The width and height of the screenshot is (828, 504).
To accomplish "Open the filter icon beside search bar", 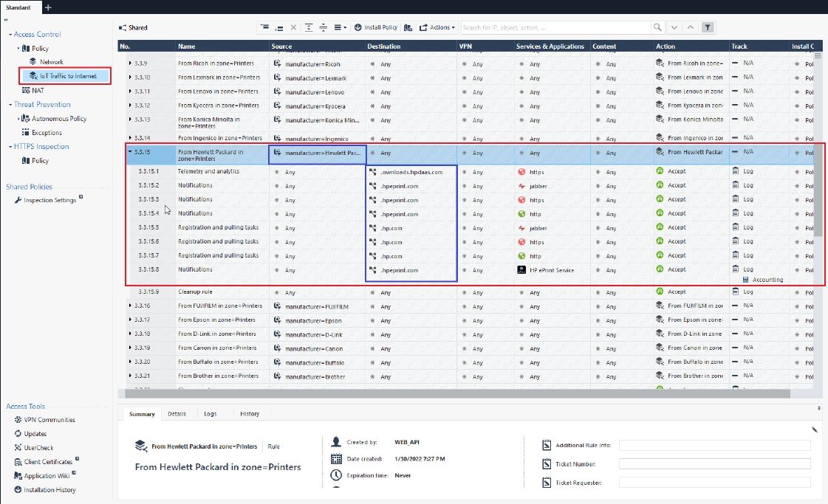I will click(x=707, y=27).
